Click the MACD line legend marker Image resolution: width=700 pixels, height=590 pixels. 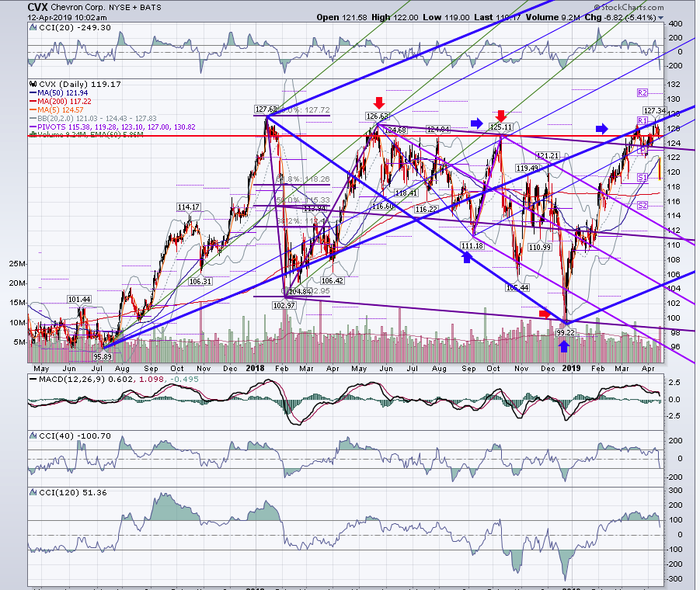(33, 380)
